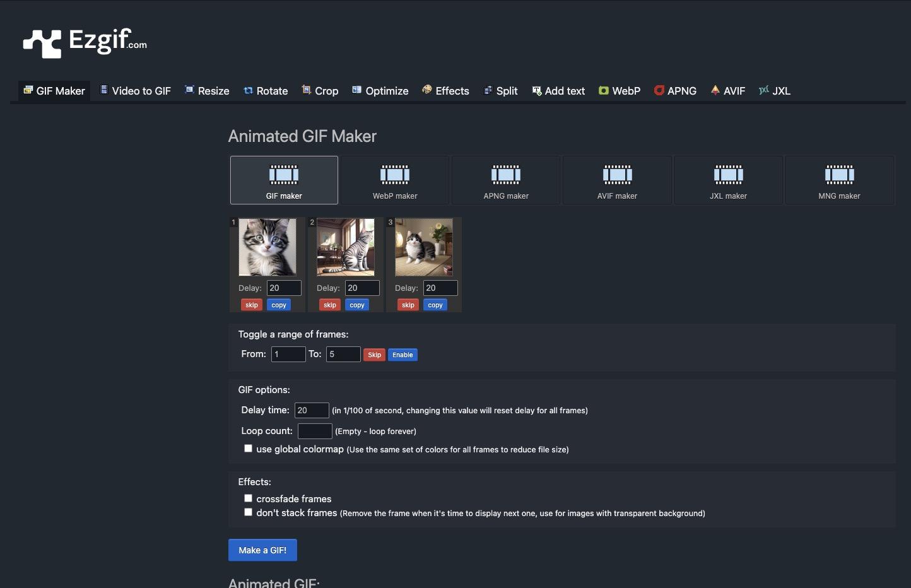This screenshot has width=911, height=588.
Task: Focus the range To field
Action: coord(343,354)
